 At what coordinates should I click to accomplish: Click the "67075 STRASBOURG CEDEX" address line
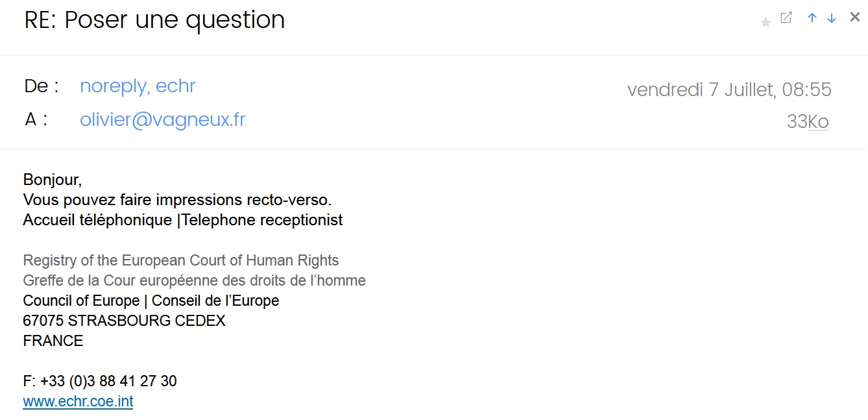(124, 321)
